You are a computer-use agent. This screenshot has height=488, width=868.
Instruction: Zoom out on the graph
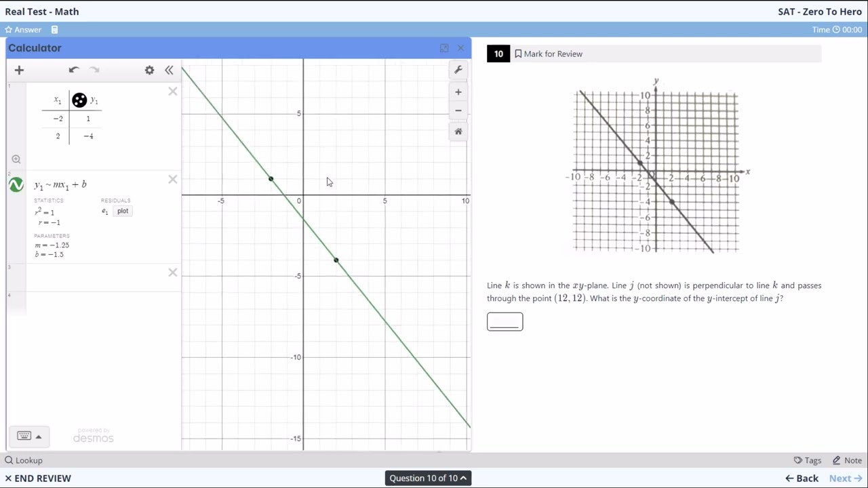(458, 110)
